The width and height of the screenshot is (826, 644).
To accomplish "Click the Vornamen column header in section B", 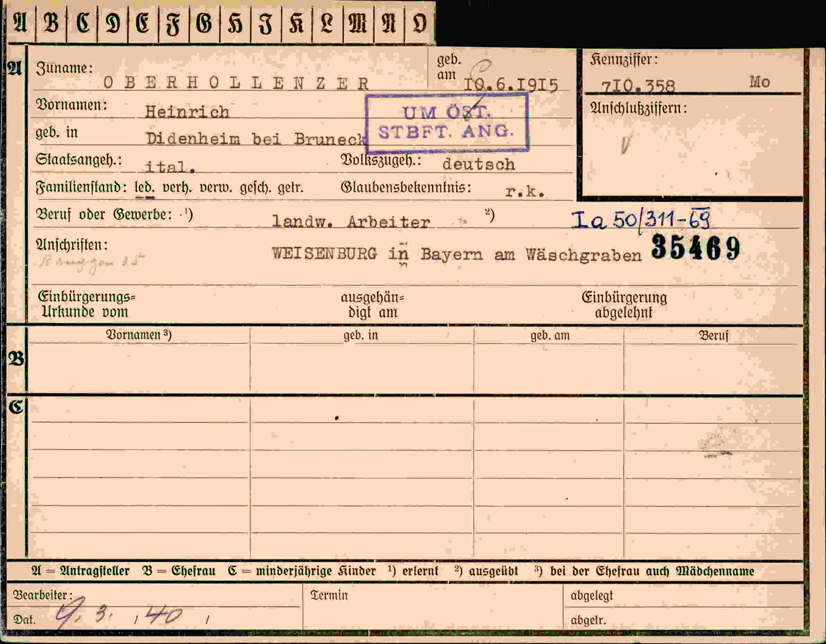I will [x=138, y=335].
